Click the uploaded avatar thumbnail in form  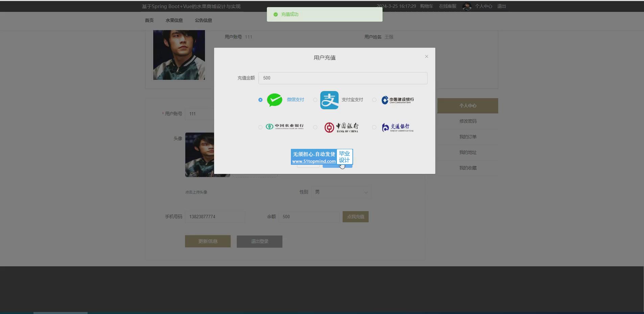click(x=200, y=155)
